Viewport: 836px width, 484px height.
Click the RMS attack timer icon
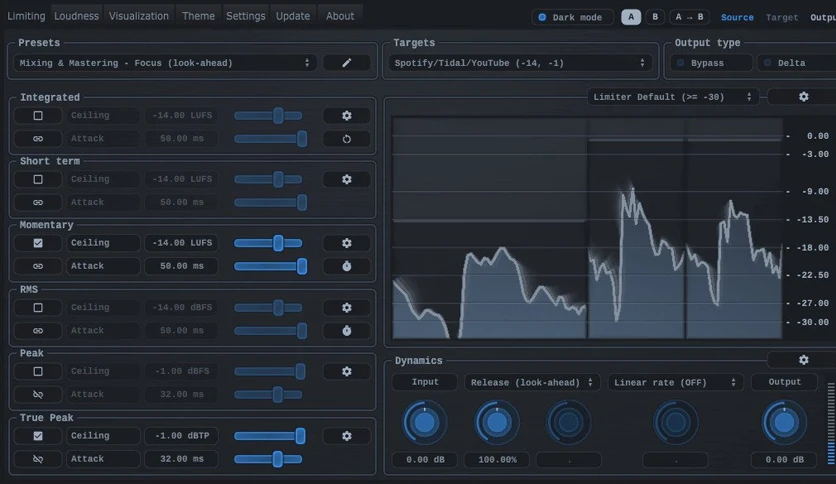point(347,330)
